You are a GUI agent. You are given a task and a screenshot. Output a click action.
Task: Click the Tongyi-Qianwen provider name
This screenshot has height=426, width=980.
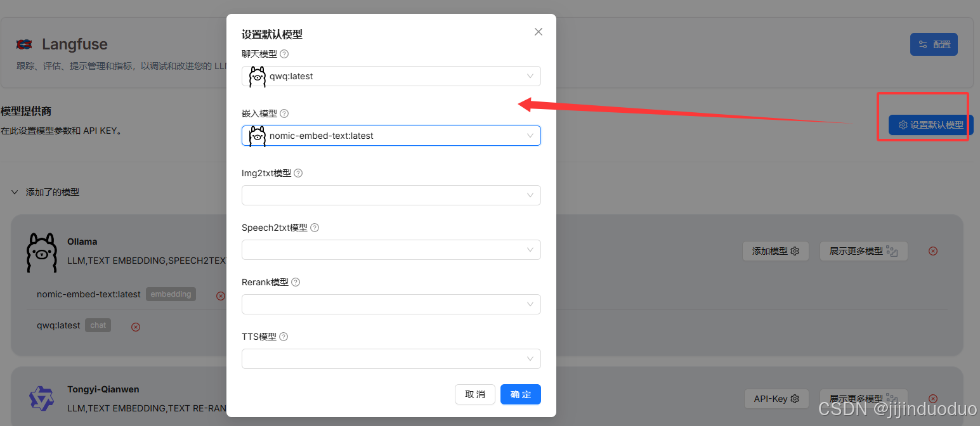click(x=103, y=389)
